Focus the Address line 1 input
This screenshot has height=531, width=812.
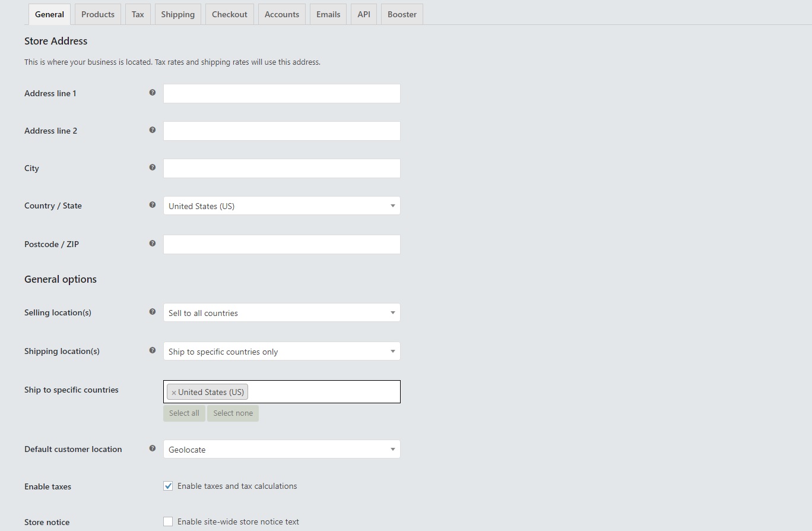click(282, 93)
